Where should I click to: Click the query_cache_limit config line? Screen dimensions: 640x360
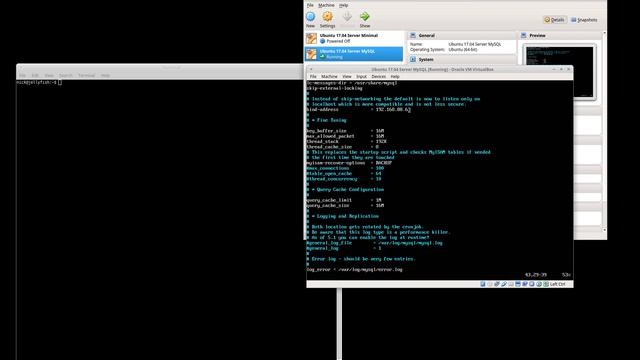pos(344,200)
